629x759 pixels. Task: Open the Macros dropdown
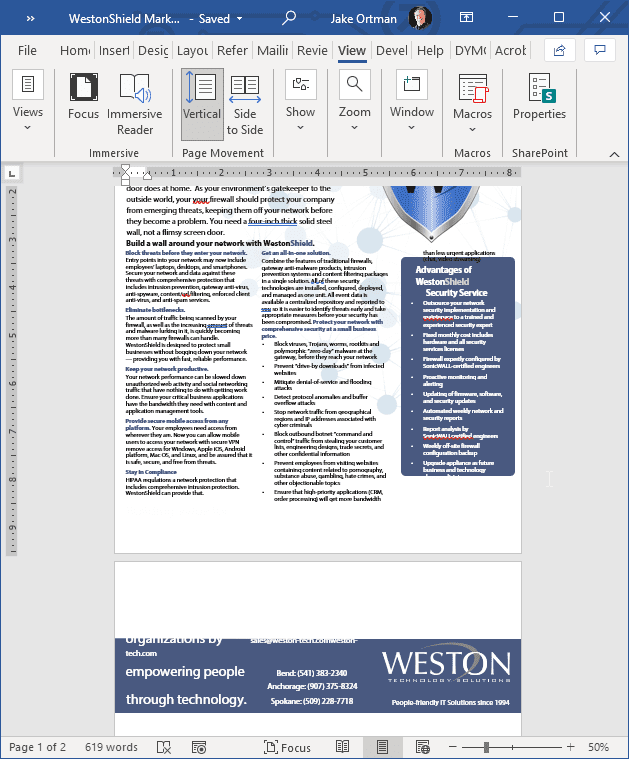472,103
